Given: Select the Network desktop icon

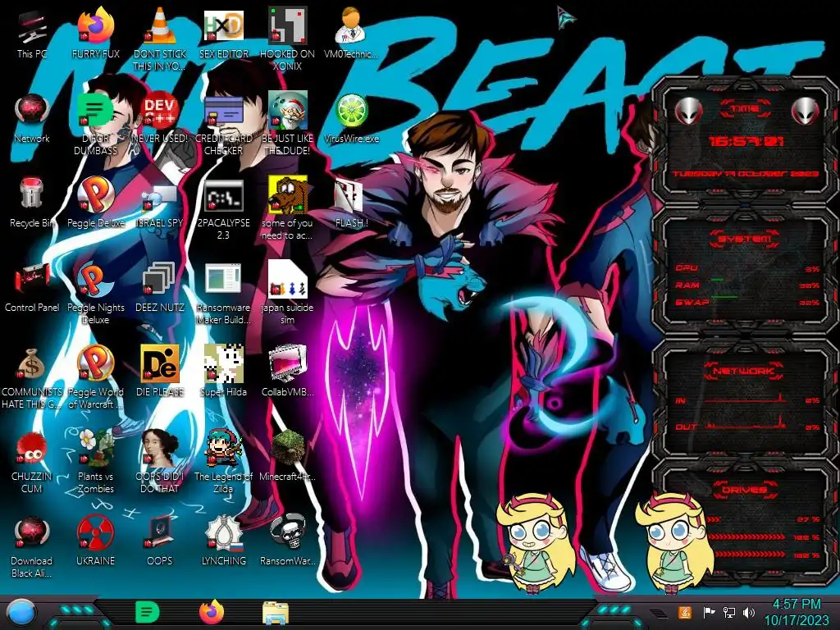Looking at the screenshot, I should tap(32, 119).
